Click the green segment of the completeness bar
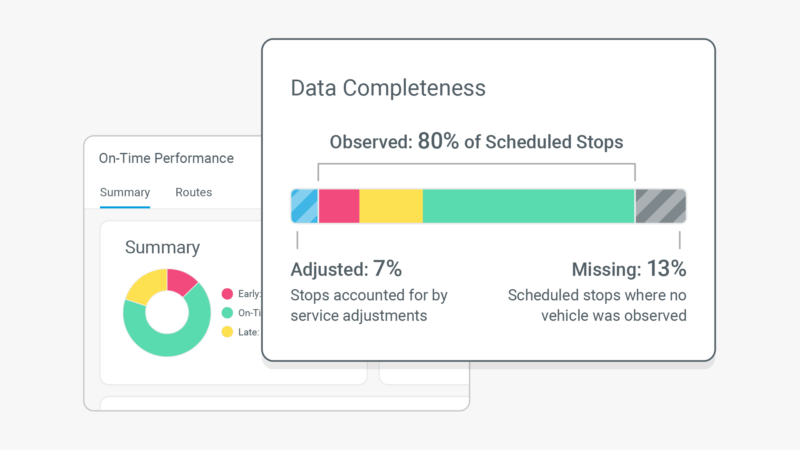The image size is (800, 450). (x=528, y=205)
